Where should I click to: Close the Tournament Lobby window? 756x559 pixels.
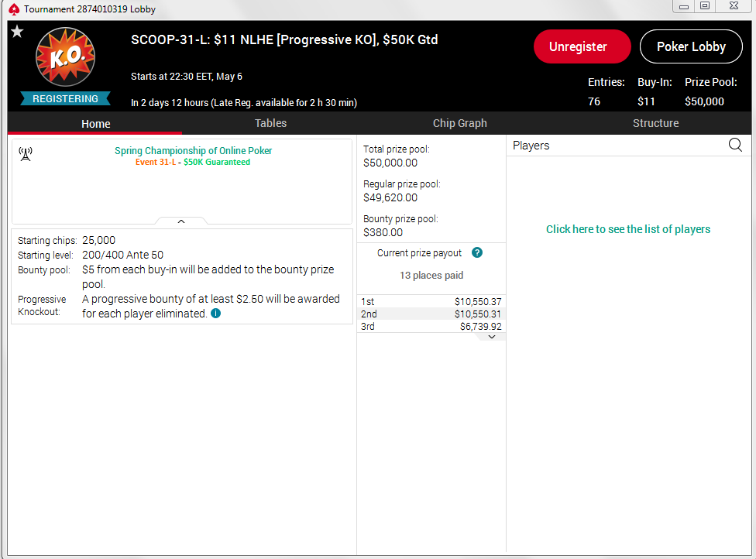[734, 5]
